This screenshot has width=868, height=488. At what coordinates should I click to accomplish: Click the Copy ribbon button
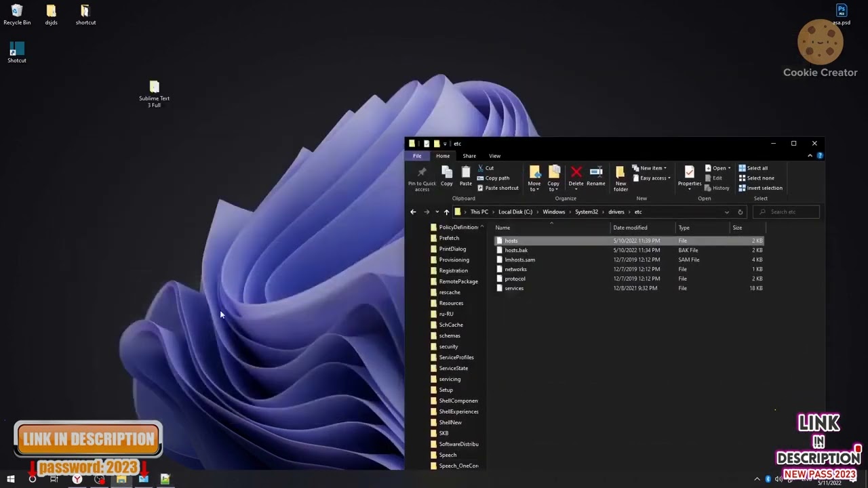tap(446, 176)
